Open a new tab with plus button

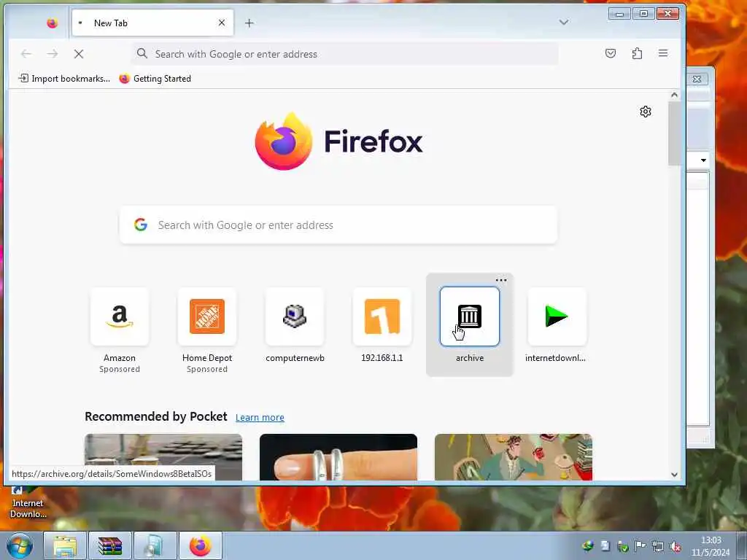(249, 23)
